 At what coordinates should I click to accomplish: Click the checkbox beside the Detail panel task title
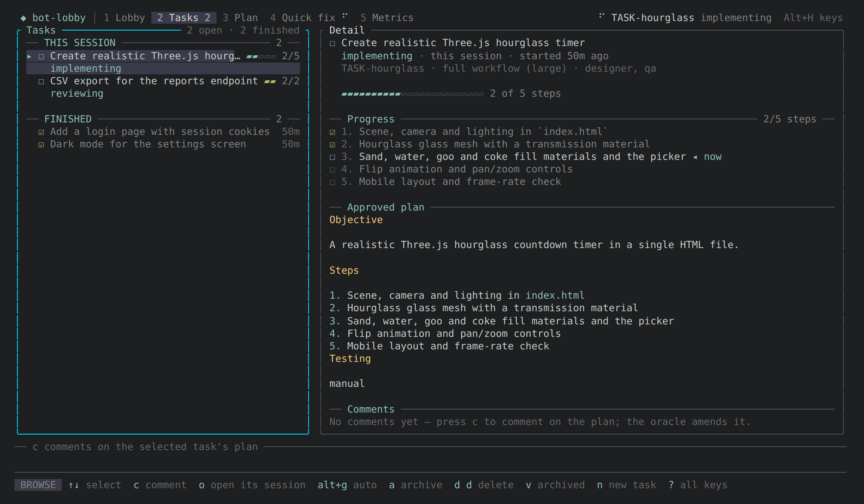(333, 43)
